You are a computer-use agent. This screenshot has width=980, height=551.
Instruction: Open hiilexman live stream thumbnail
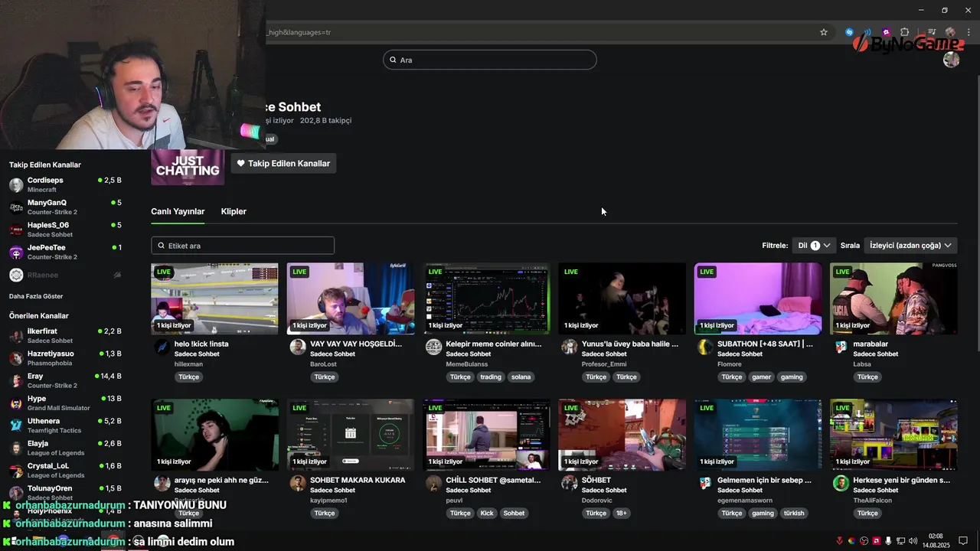click(214, 298)
